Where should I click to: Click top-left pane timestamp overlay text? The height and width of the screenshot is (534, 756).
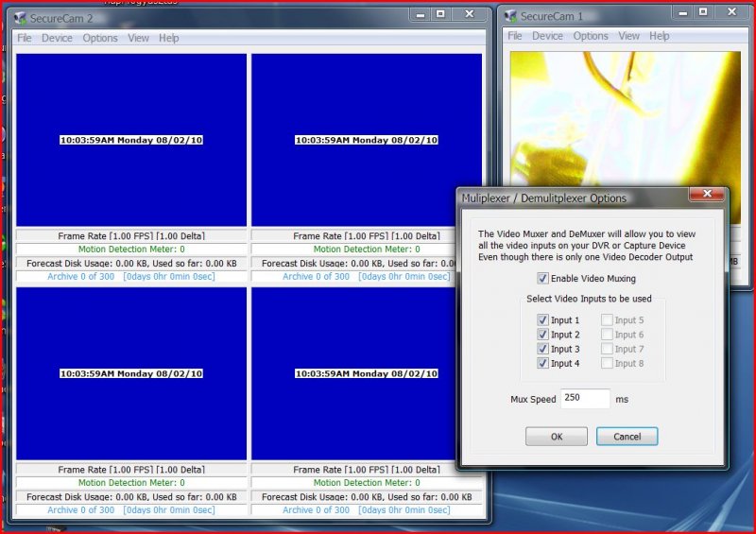[x=131, y=140]
